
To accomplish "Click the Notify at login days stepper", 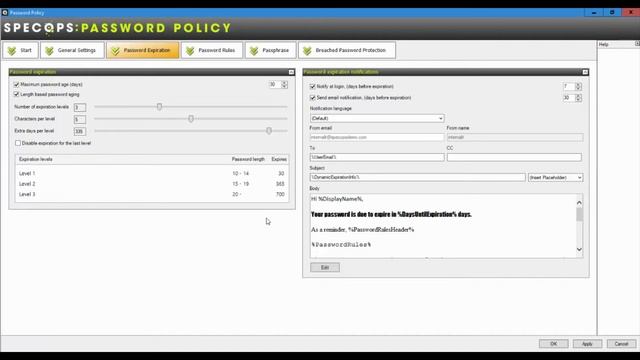I will click(x=578, y=87).
